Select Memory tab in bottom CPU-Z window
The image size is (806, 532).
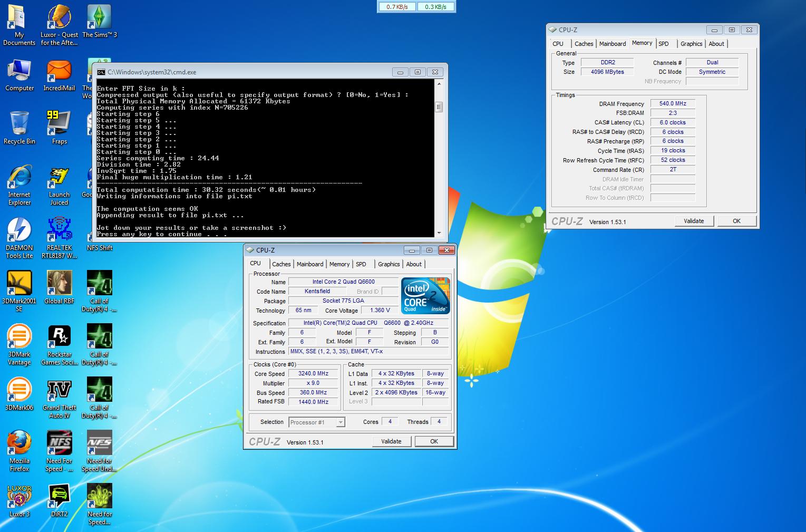[x=339, y=264]
